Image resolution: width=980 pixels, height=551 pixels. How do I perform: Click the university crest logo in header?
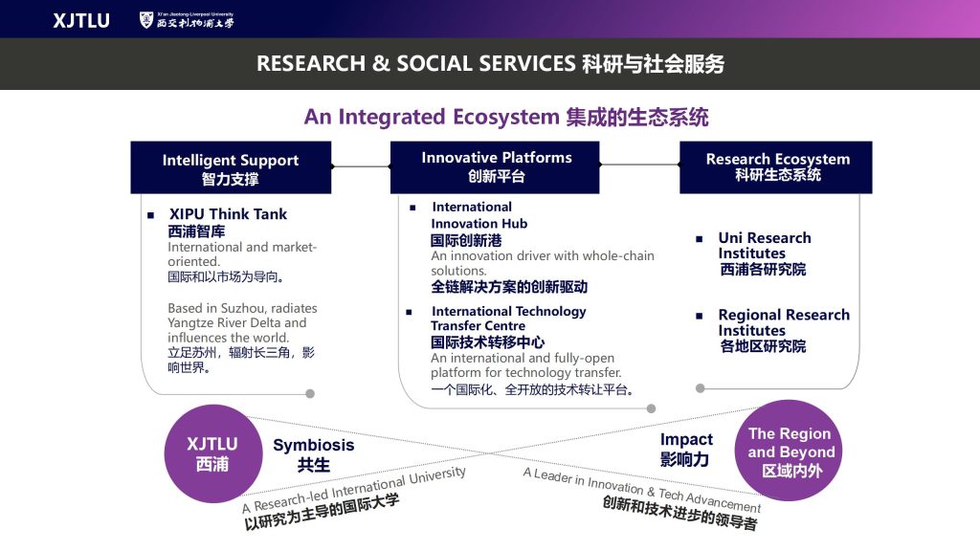145,20
